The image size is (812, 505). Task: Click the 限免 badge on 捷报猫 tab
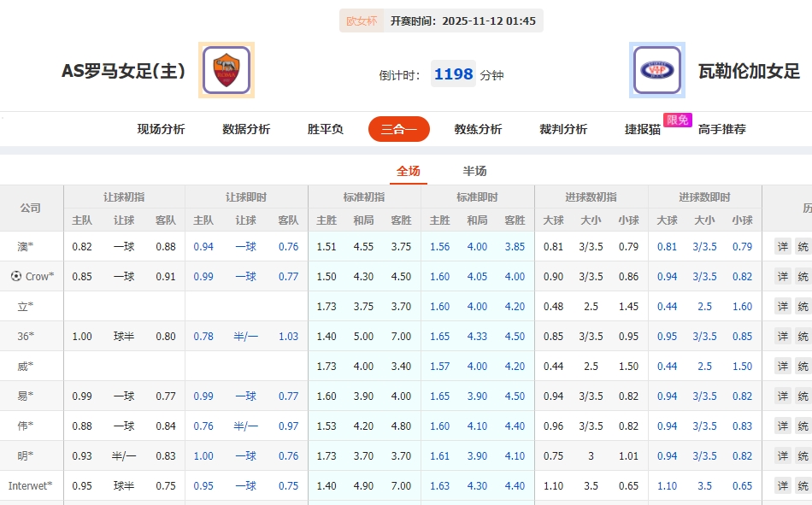tap(676, 121)
